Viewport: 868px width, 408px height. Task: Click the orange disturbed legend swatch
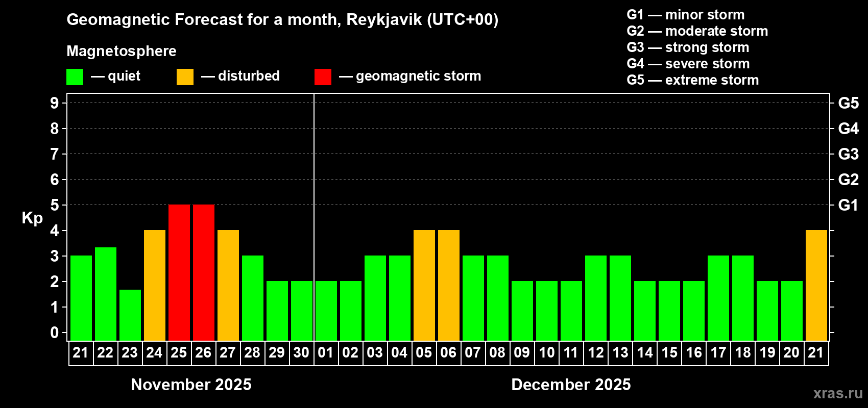(185, 77)
